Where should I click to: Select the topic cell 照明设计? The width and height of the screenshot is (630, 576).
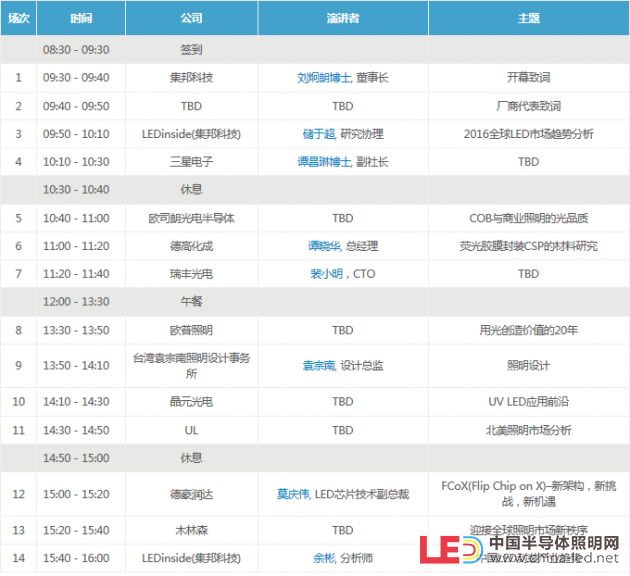click(x=529, y=366)
